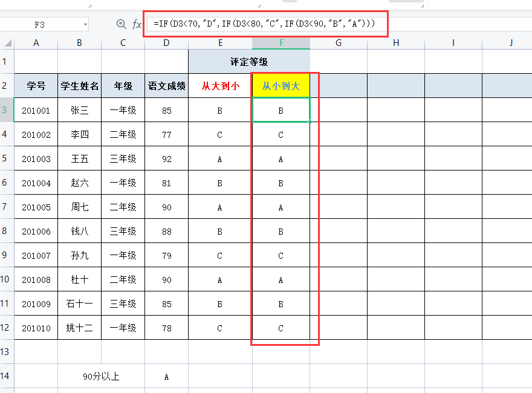The width and height of the screenshot is (532, 393).
Task: Click score cell 79 for 孙九
Action: [x=166, y=255]
